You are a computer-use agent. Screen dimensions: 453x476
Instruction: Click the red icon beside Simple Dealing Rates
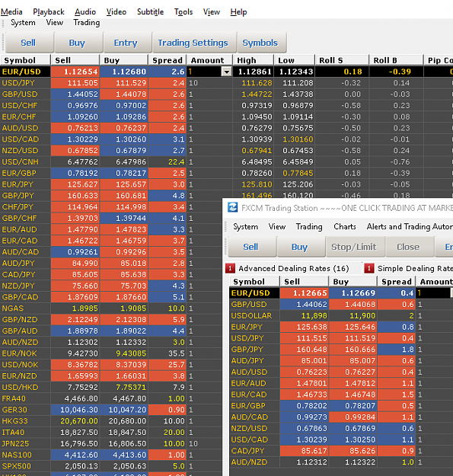(369, 268)
